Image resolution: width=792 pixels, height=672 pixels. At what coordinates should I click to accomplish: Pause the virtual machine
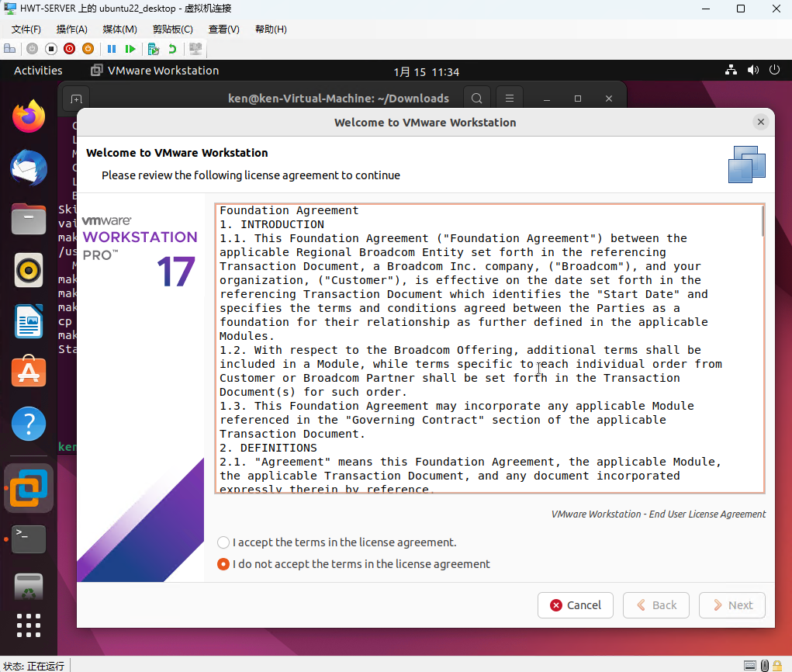pyautogui.click(x=112, y=49)
